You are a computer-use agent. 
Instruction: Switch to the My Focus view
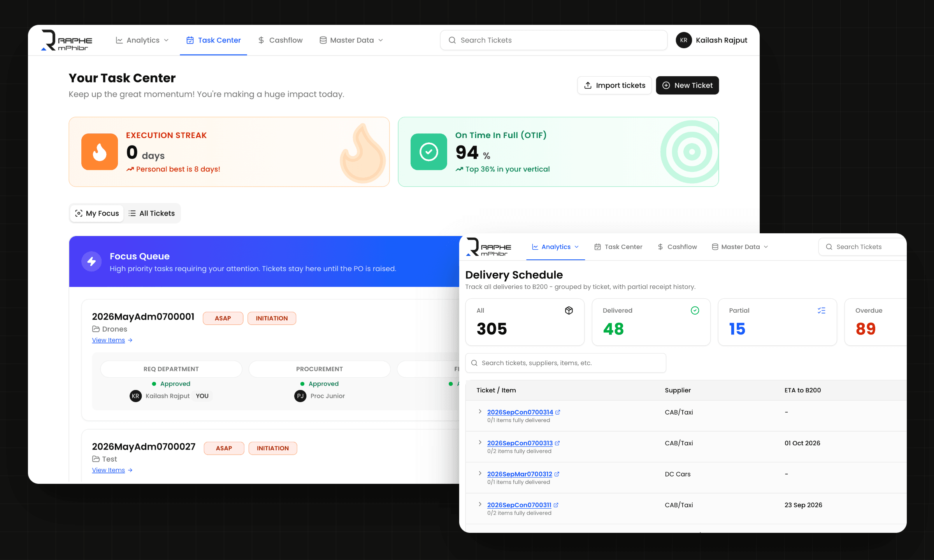(x=97, y=213)
